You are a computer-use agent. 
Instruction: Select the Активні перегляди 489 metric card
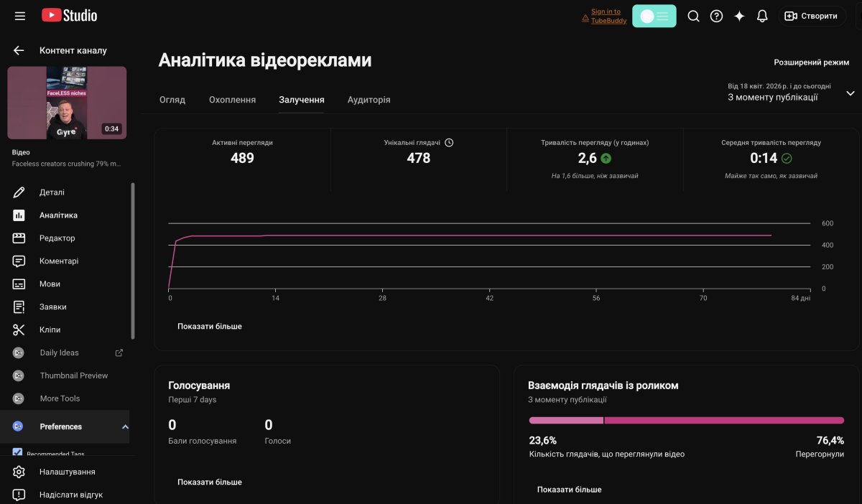[243, 159]
